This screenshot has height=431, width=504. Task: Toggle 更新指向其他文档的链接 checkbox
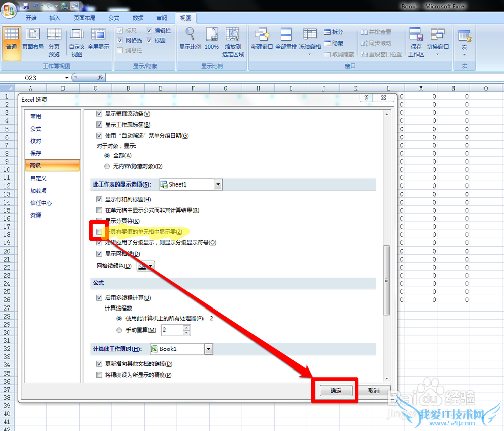coord(99,364)
